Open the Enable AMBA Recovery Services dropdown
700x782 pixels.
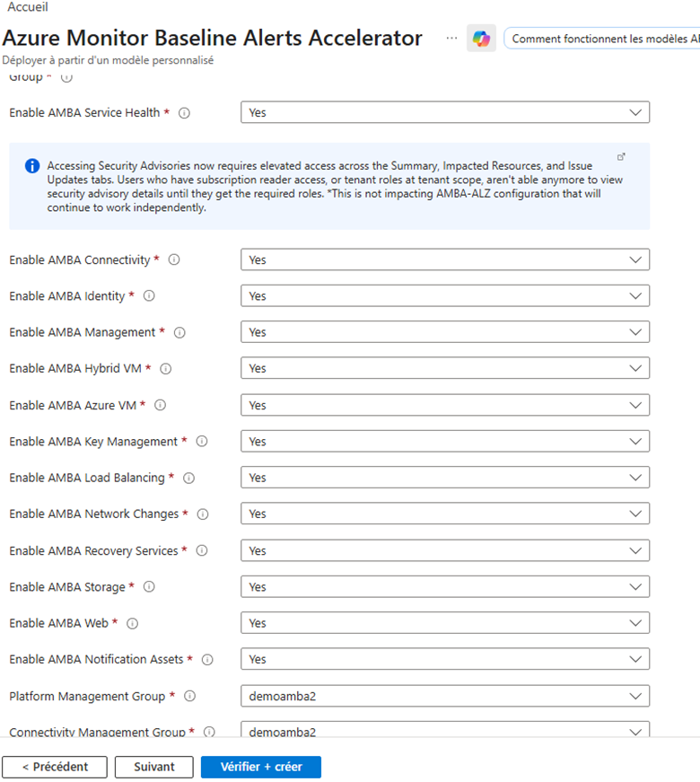[x=444, y=550]
